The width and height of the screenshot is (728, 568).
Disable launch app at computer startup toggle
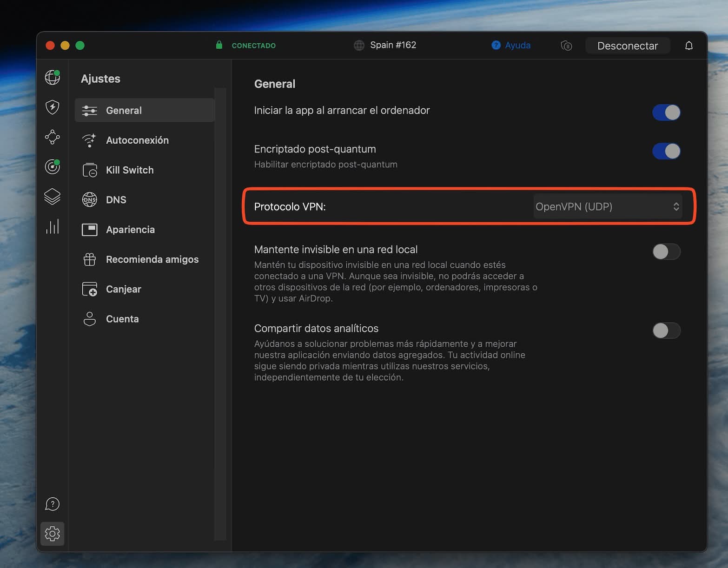coord(666,112)
